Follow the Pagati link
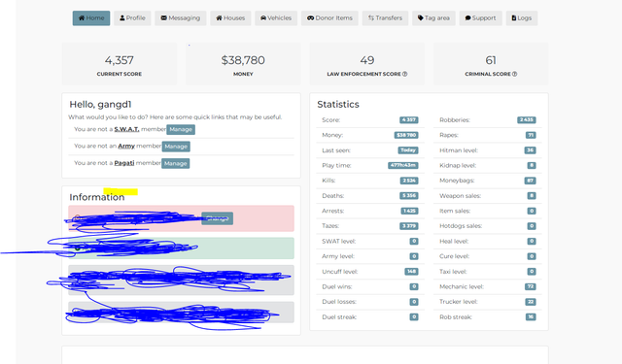This screenshot has width=622, height=364. [124, 163]
